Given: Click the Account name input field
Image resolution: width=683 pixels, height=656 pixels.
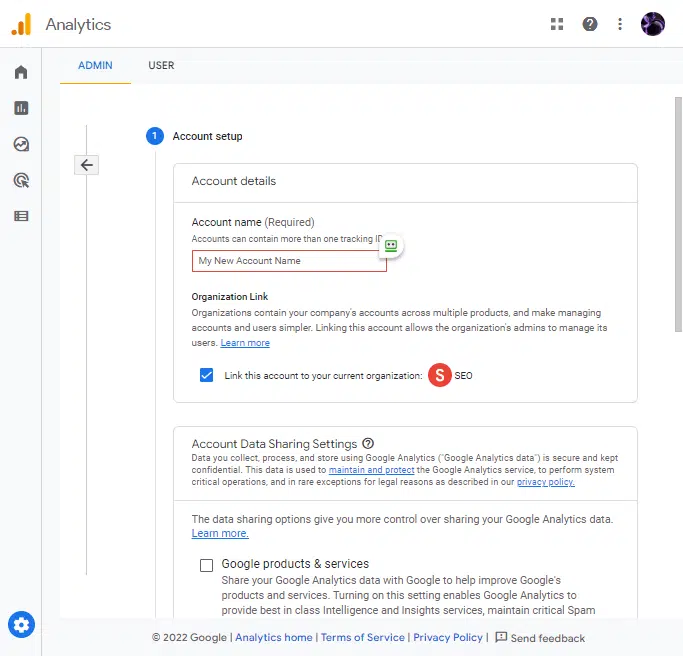Looking at the screenshot, I should click(289, 261).
